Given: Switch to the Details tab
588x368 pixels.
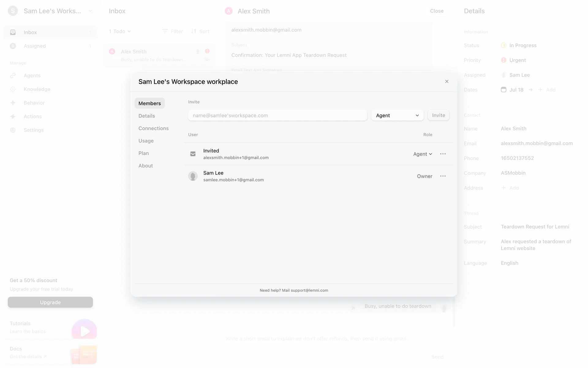Looking at the screenshot, I should point(147,116).
